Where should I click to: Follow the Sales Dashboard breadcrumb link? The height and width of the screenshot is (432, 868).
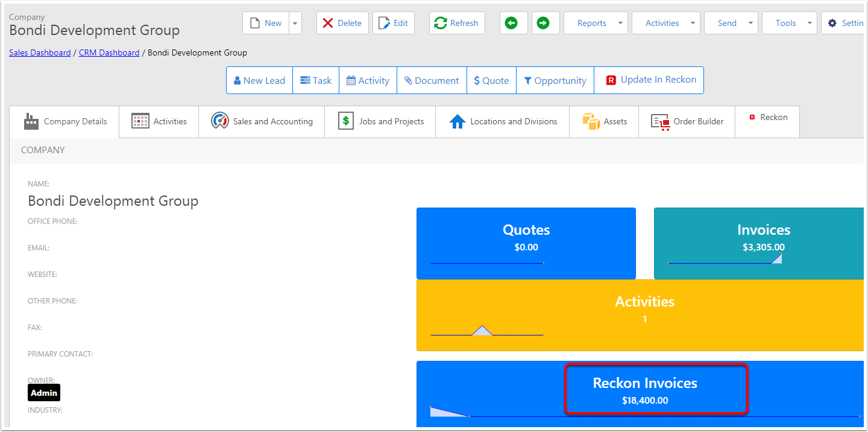point(40,52)
